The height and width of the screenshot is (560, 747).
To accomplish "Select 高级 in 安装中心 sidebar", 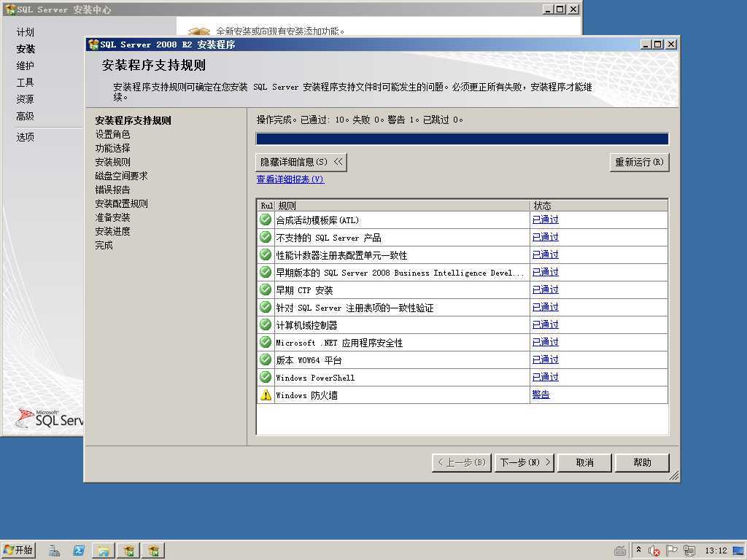I will 26,116.
